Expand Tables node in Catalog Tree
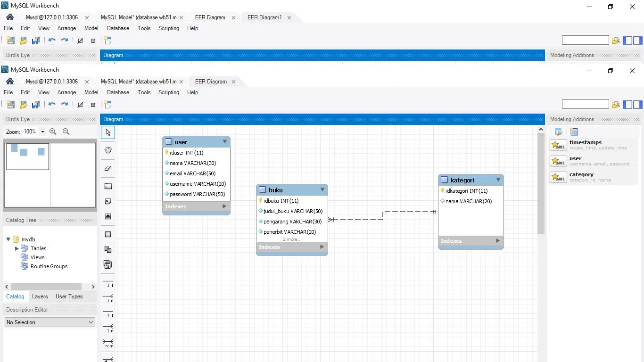This screenshot has width=644, height=362. point(17,248)
